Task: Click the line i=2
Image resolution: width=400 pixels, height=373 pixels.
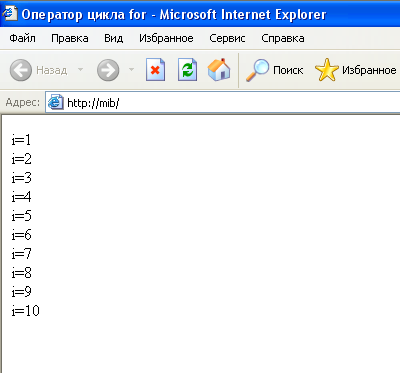Action: (x=22, y=159)
